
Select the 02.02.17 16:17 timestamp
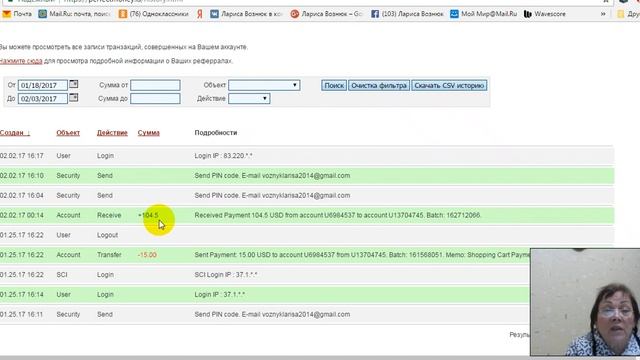(22, 156)
